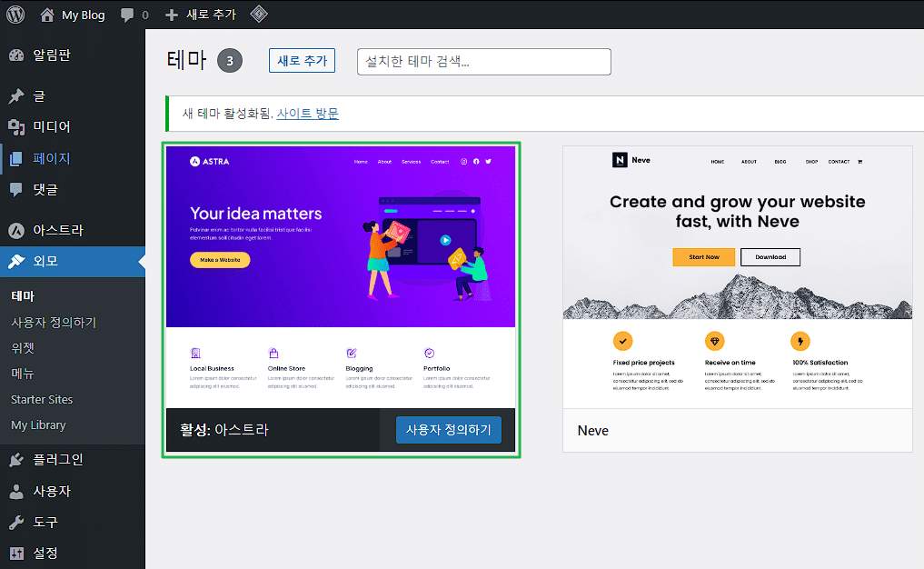924x569 pixels.
Task: Open the comments bubble icon in admin bar
Action: coord(126,15)
